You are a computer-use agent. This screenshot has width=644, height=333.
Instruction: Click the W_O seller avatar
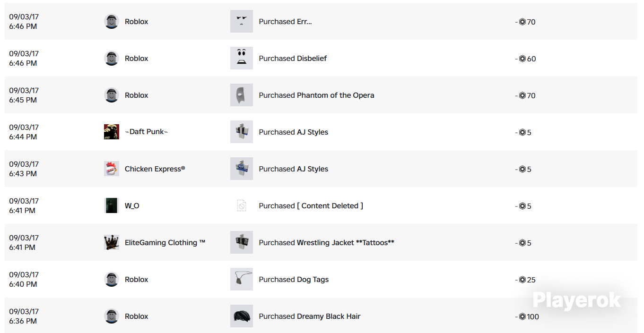[112, 205]
